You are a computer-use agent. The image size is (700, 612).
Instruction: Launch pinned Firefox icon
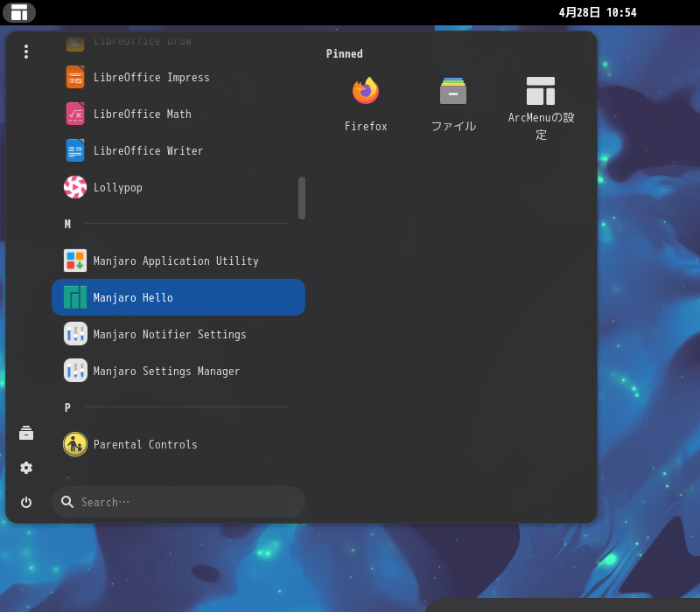366,91
